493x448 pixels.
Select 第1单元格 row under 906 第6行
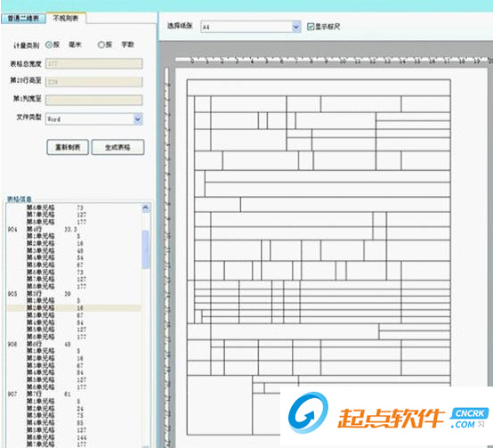point(74,351)
